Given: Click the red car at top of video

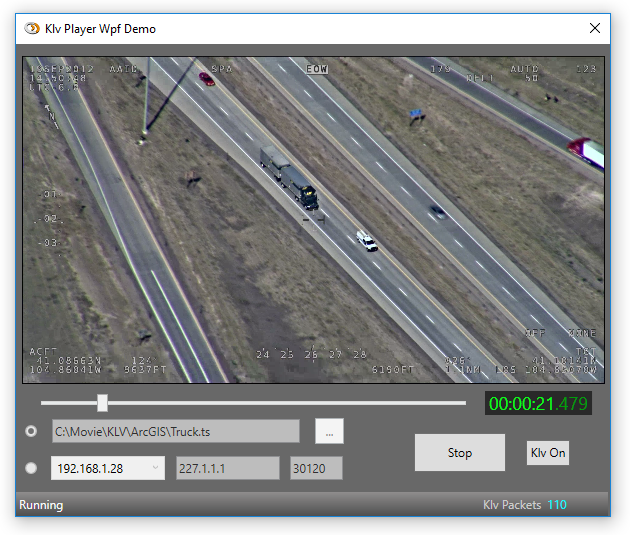Looking at the screenshot, I should pos(206,78).
